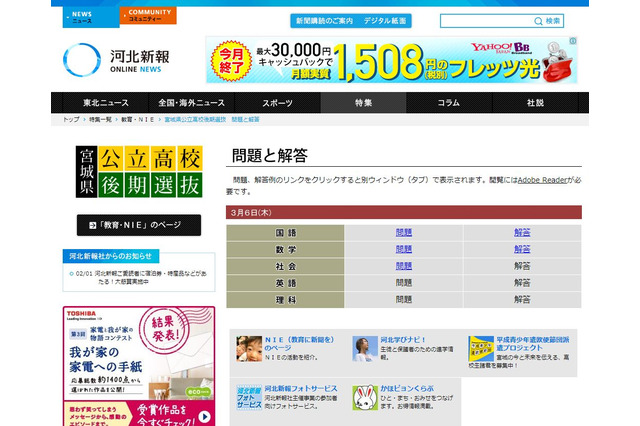Go to 教育・NIE breadcrumb link
The image size is (640, 426).
pyautogui.click(x=138, y=120)
